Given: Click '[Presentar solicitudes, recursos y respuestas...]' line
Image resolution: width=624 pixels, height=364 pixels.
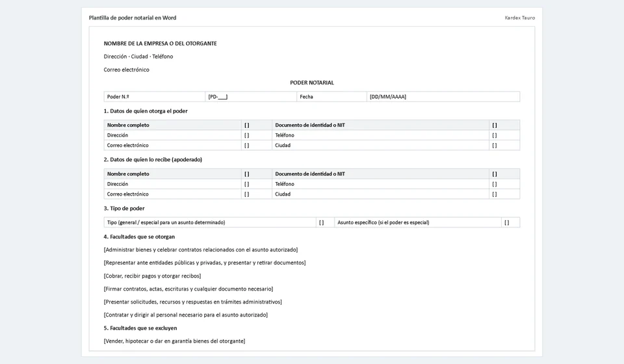Looking at the screenshot, I should coord(192,302).
